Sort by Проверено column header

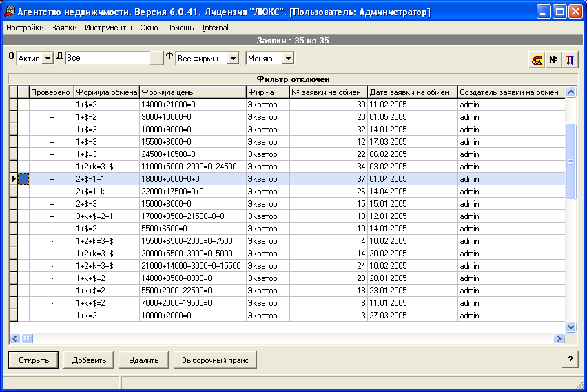[52, 92]
